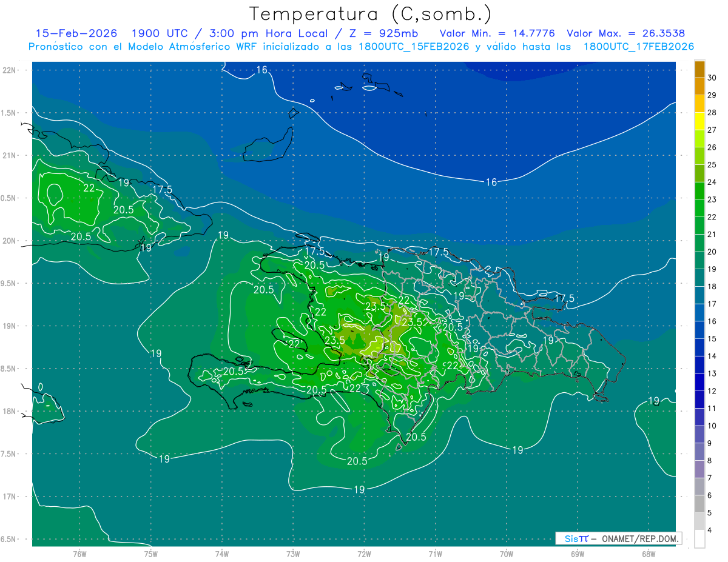The width and height of the screenshot is (728, 562).
Task: Click the '20N' latitude axis label
Action: pos(8,241)
